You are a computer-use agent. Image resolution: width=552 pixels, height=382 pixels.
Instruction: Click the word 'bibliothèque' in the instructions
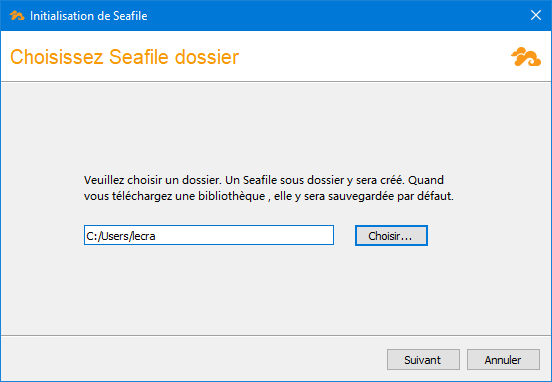click(x=231, y=196)
